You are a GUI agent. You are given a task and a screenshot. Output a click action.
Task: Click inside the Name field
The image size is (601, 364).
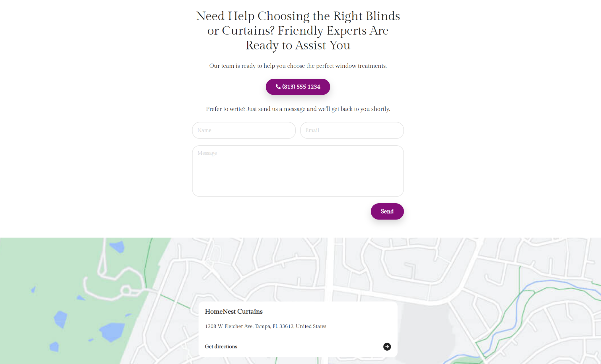coord(244,130)
